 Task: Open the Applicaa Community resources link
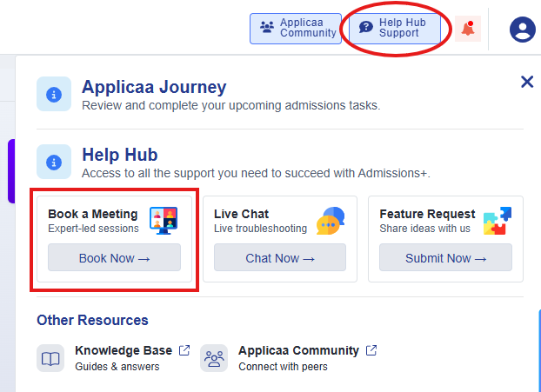click(298, 350)
